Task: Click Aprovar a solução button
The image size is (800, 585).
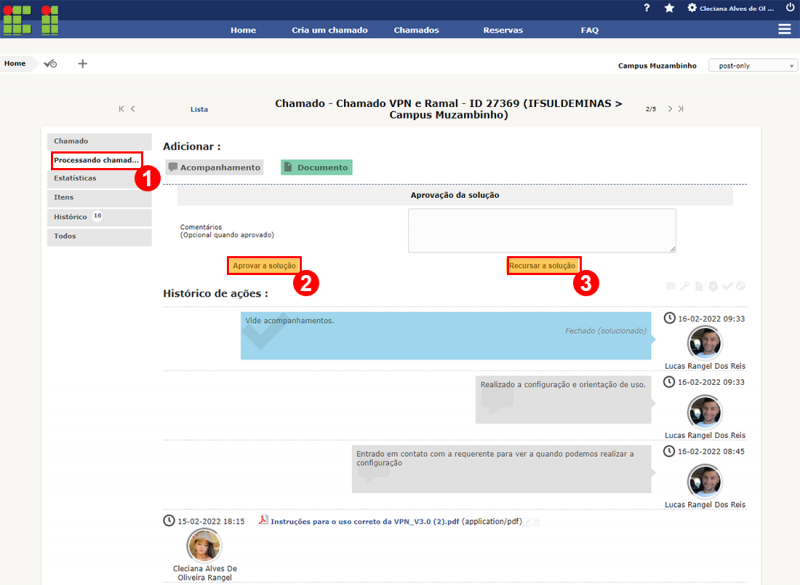Action: tap(264, 266)
